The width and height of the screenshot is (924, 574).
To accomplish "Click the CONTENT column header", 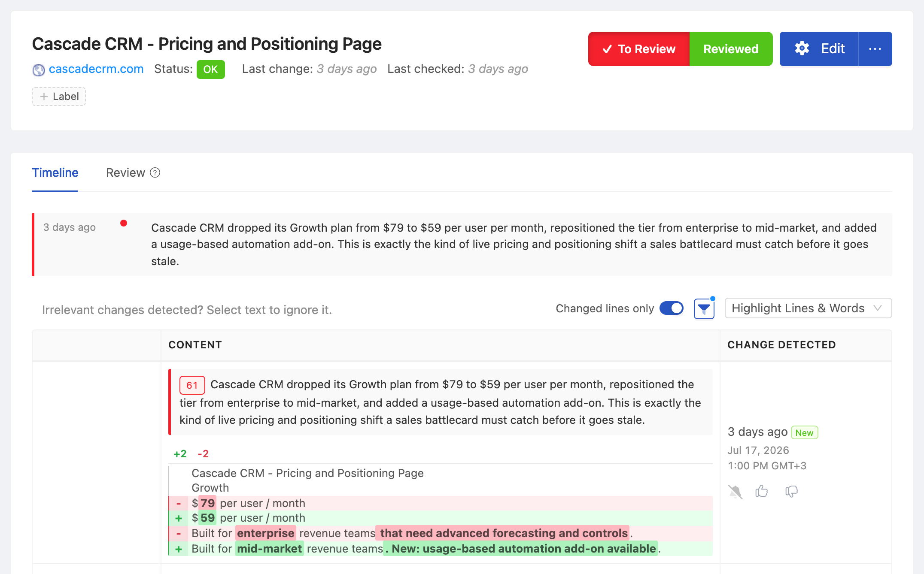I will tap(195, 345).
